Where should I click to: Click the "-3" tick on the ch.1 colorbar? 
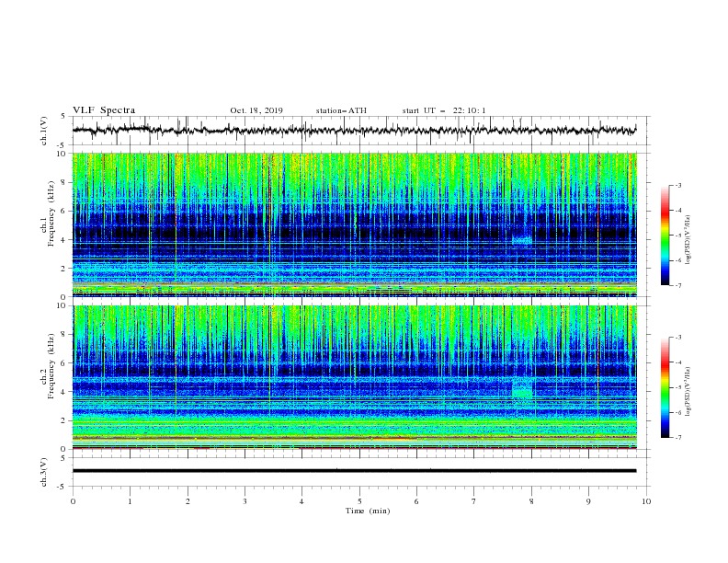677,185
